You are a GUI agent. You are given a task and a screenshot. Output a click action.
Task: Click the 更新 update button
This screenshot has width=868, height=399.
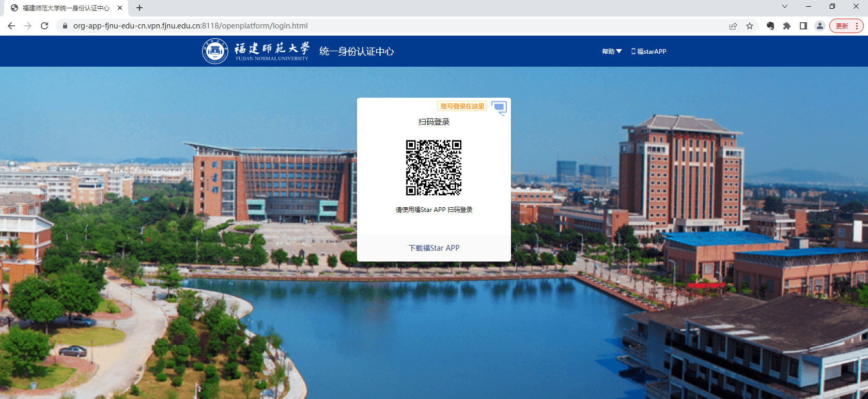click(x=842, y=26)
